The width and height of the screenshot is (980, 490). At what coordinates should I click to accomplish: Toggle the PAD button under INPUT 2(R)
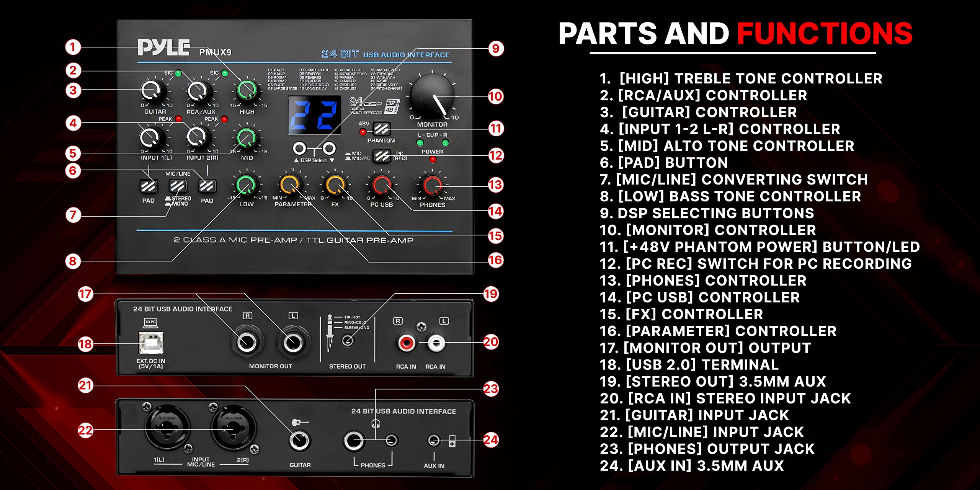coord(207,186)
